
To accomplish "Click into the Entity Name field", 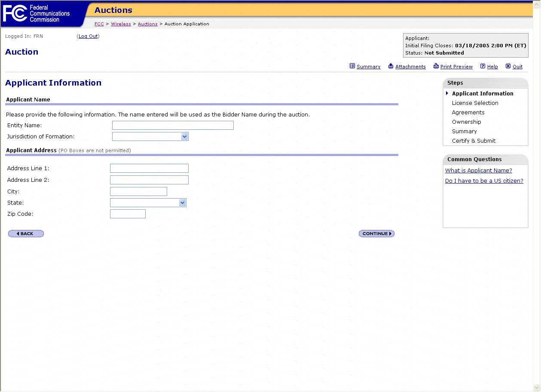I will [x=173, y=126].
